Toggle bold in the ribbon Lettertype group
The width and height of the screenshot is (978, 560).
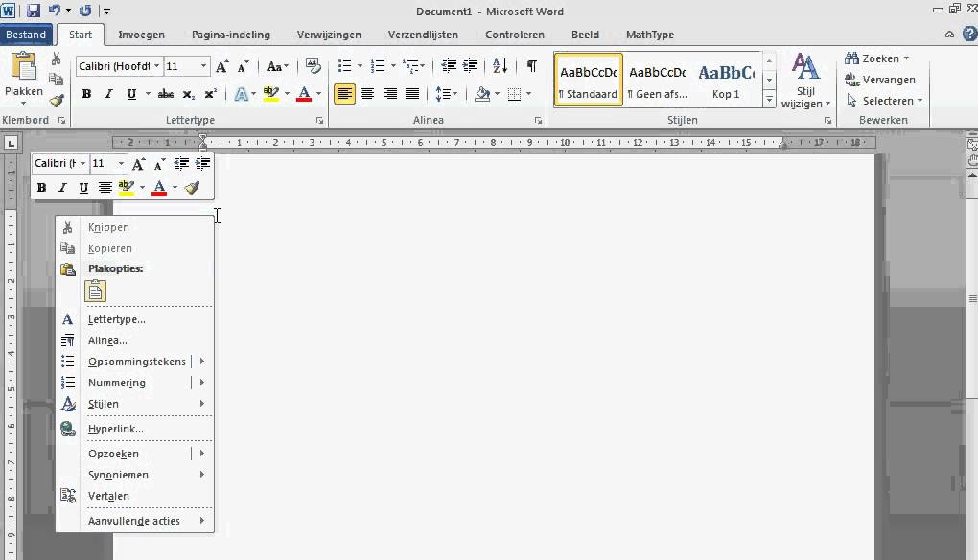(86, 94)
